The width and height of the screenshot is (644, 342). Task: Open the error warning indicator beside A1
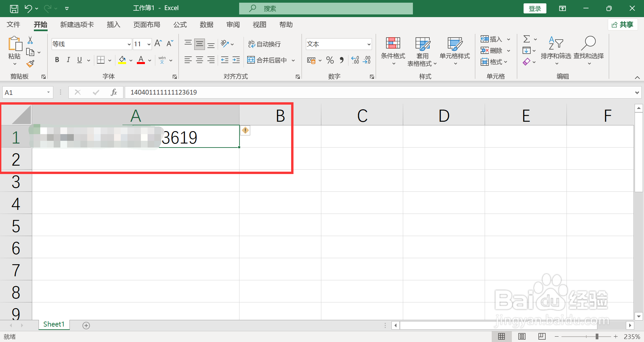(245, 130)
